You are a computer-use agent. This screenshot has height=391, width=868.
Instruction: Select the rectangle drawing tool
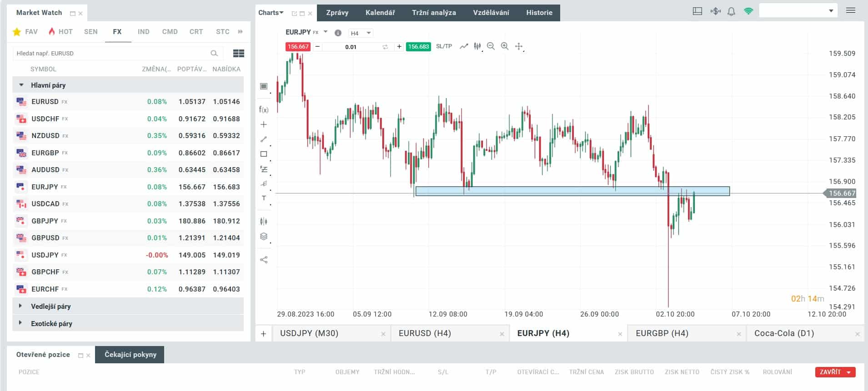(263, 154)
